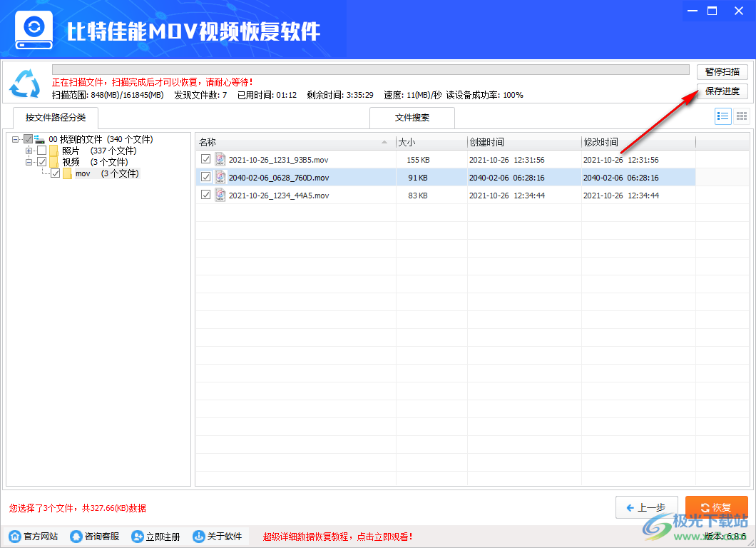Uncheck the 2021-10-26_1231_93B5.mov file
This screenshot has height=548, width=756.
click(x=205, y=158)
